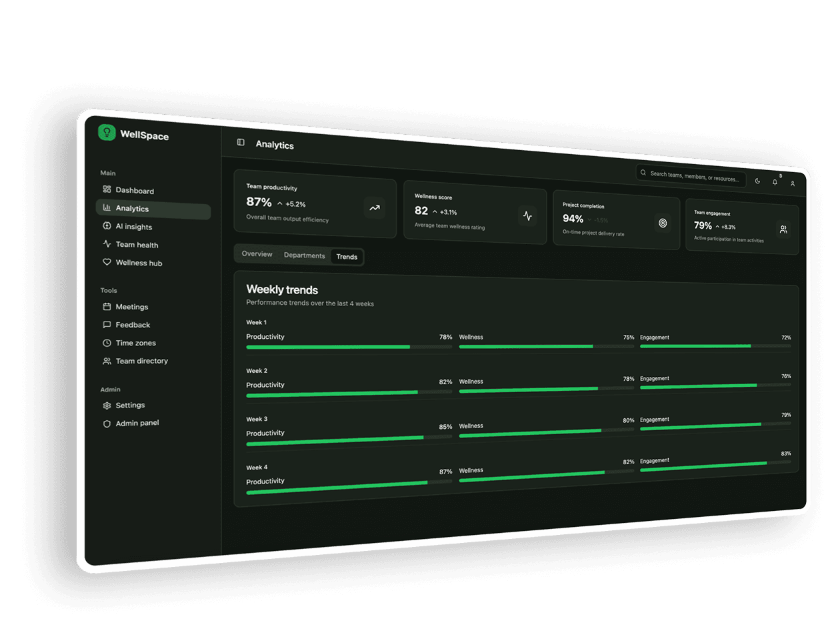Click the people icon in Team engagement card
Viewport: 840px width, 643px height.
point(783,229)
